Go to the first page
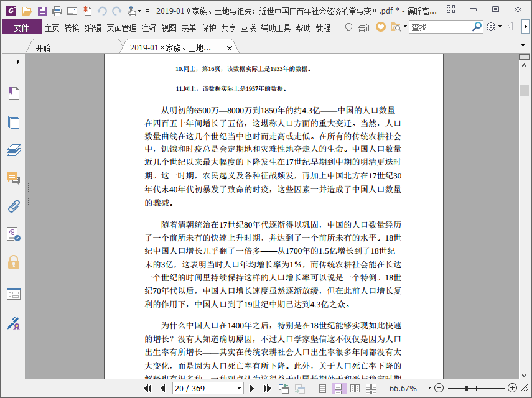Image resolution: width=532 pixels, height=398 pixels. (x=147, y=388)
